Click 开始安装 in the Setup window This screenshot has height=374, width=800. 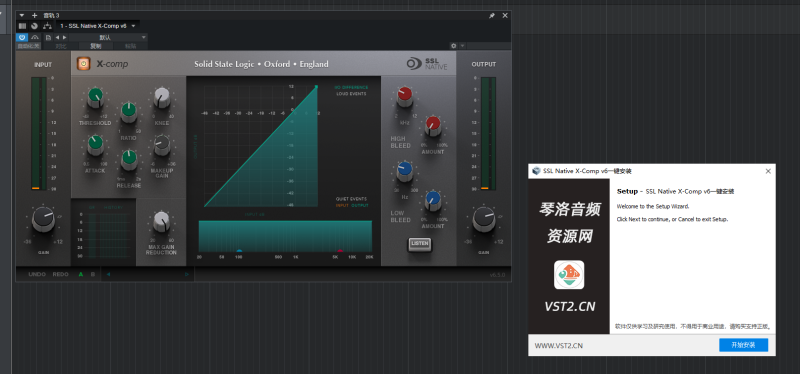[743, 345]
